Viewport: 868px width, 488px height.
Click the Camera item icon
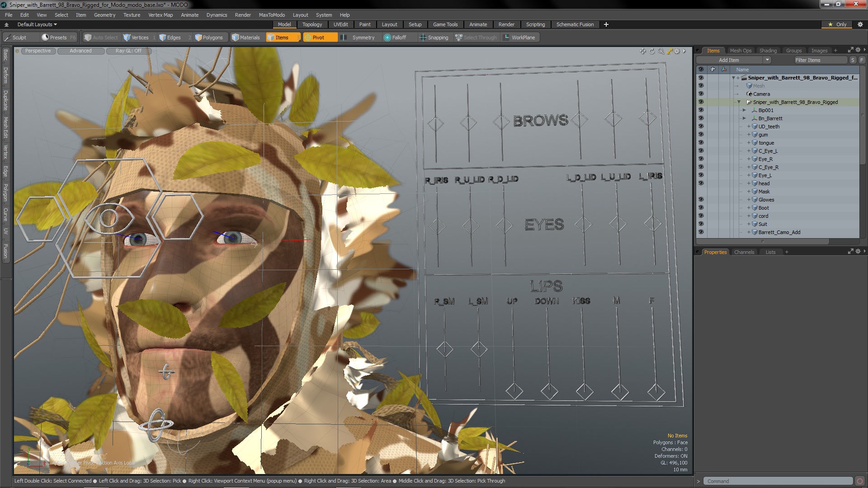tap(750, 94)
